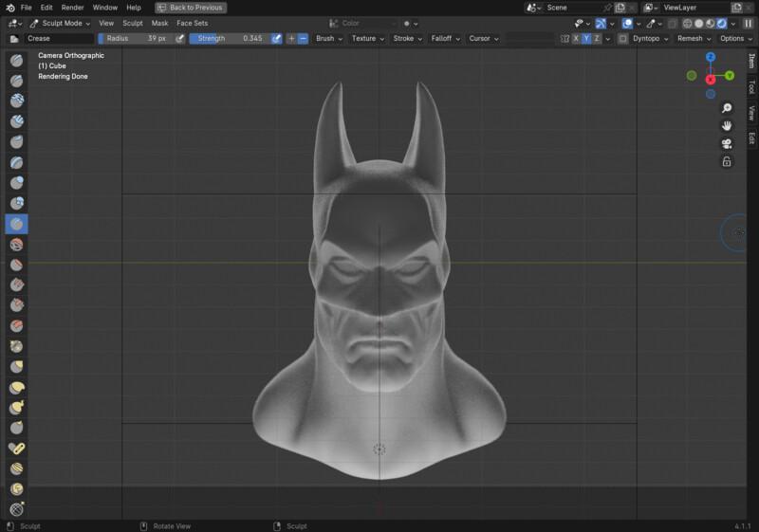Open the Remesh dropdown

coord(693,39)
